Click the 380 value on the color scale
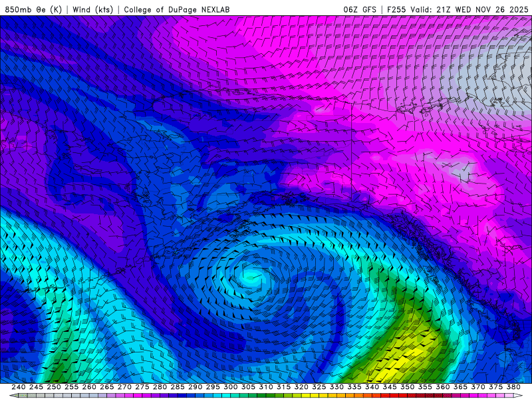The image size is (532, 399). coord(513,387)
